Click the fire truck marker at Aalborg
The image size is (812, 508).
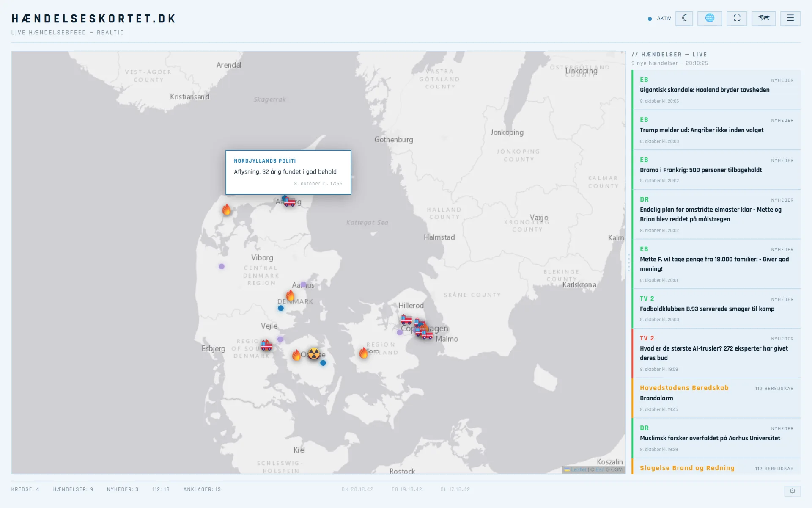tap(290, 202)
